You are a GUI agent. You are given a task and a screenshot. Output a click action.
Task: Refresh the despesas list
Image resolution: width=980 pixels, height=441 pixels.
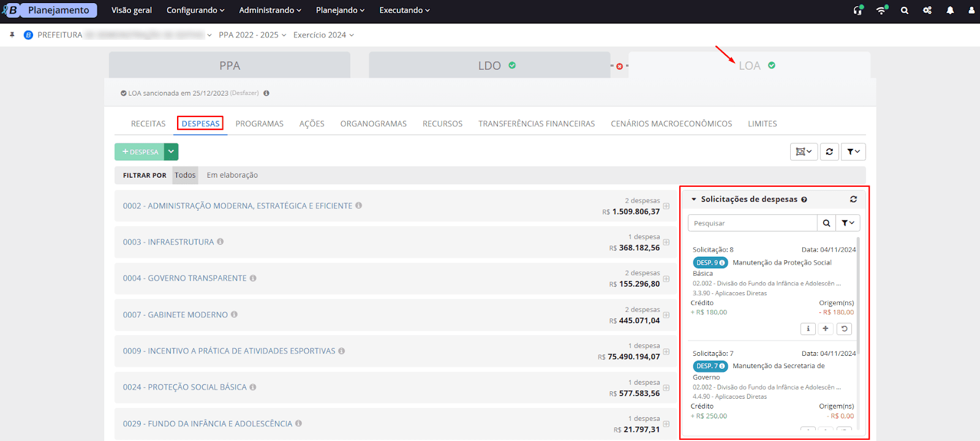pos(829,152)
